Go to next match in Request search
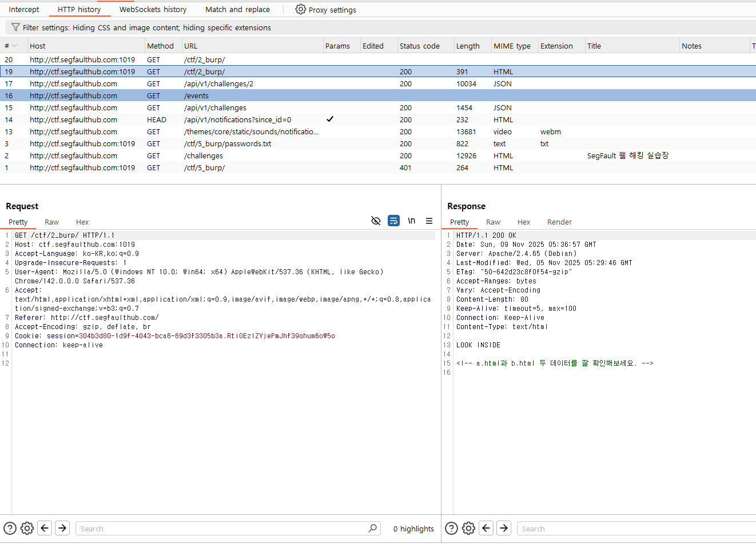 (62, 529)
